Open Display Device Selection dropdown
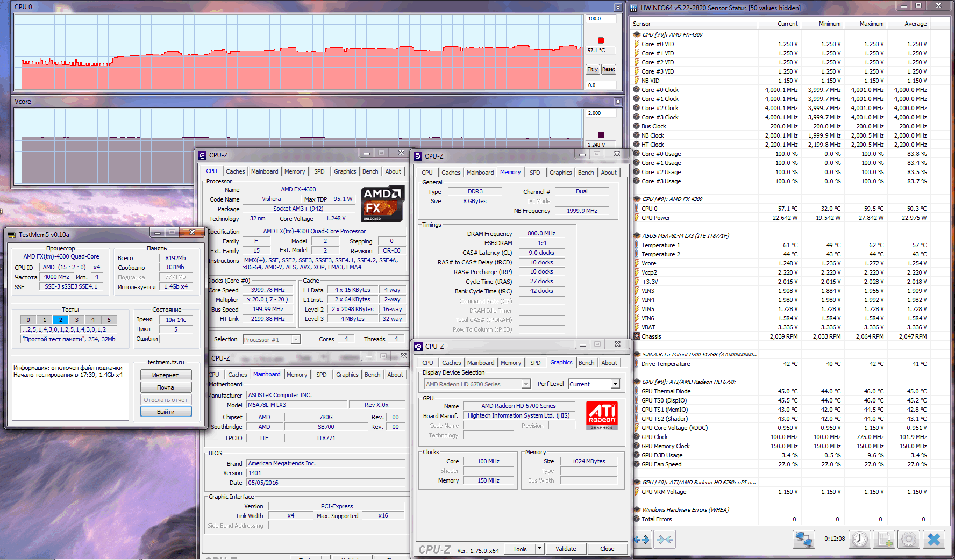The width and height of the screenshot is (955, 560). [526, 384]
